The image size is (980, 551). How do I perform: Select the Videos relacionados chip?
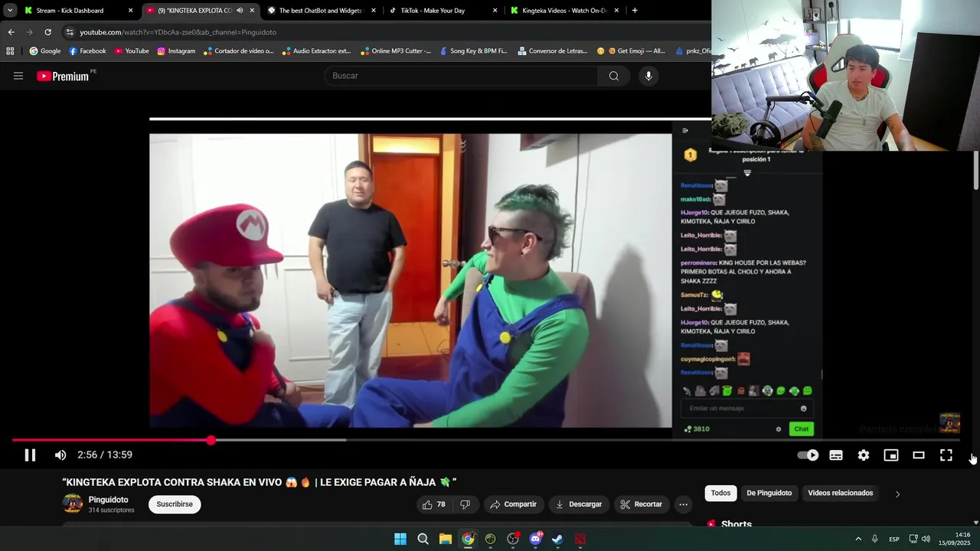[840, 493]
